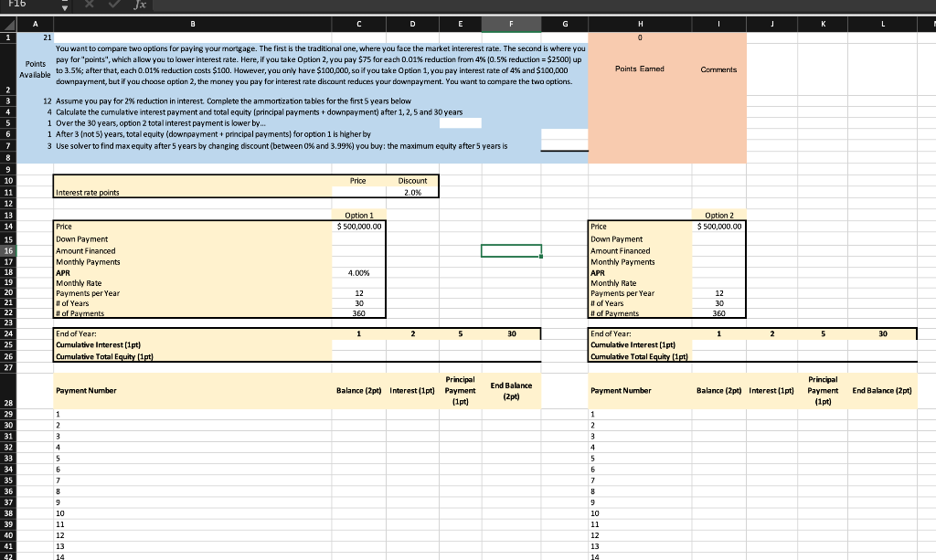Click the points value cell showing 21
Screen dimensions: 936x560
pos(36,37)
